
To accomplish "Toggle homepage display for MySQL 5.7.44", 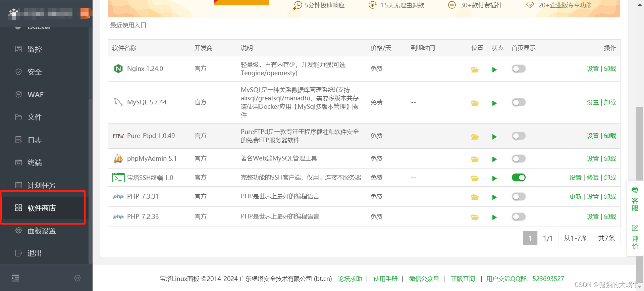I will click(519, 102).
